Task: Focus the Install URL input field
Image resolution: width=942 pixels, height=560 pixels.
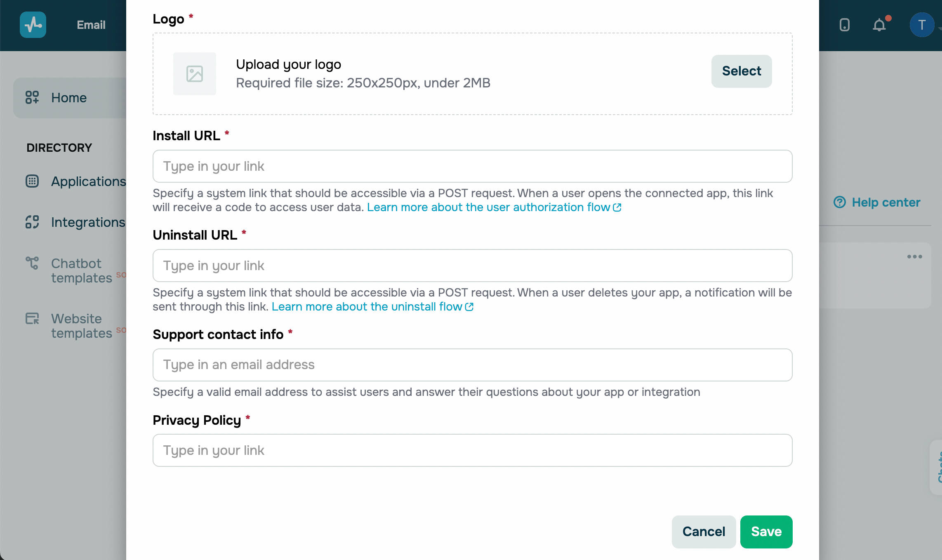Action: point(472,166)
